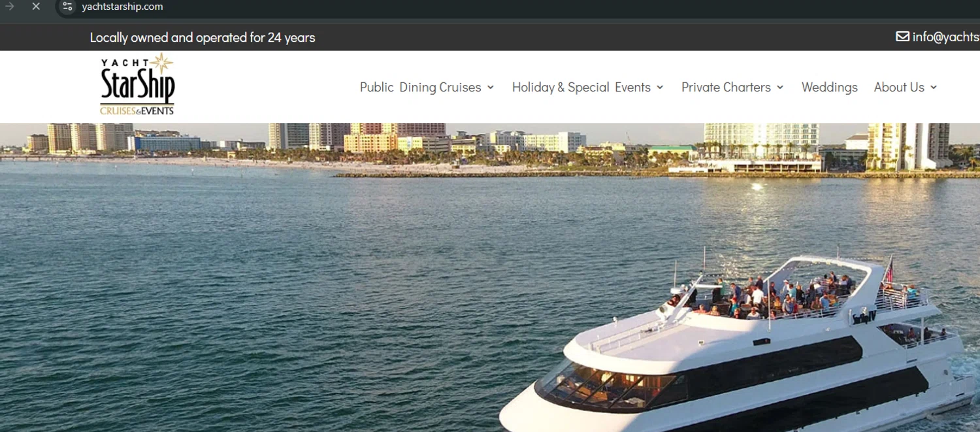This screenshot has height=432, width=980.
Task: Open the Private Charters menu
Action: point(726,88)
